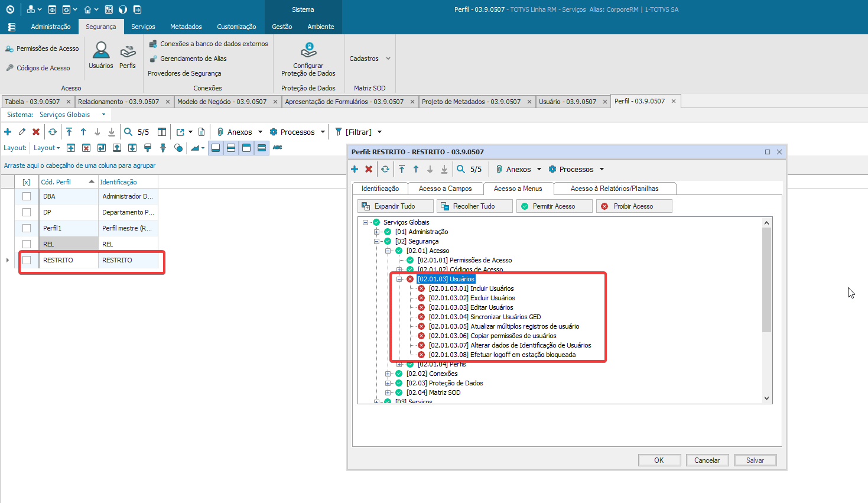This screenshot has width=868, height=503.
Task: Open the Layout dropdown
Action: pos(47,148)
